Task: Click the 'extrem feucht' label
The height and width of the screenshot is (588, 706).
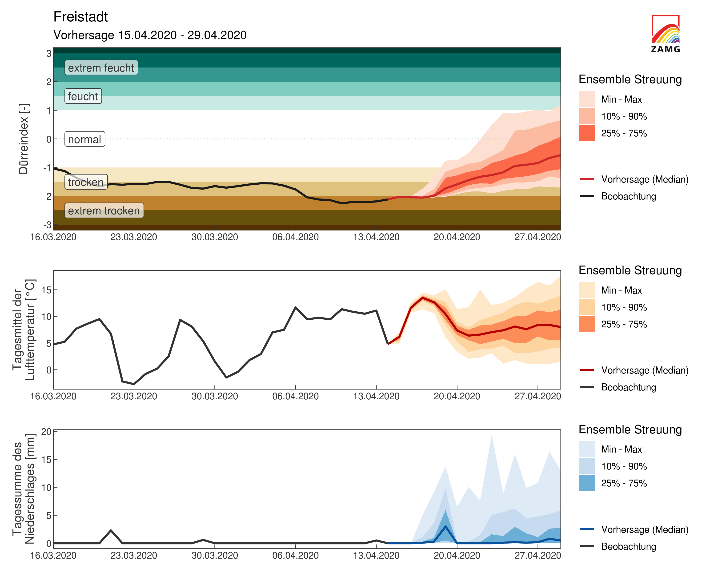Action: 101,68
